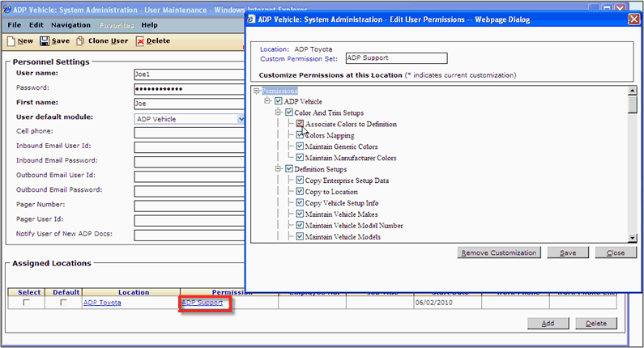Toggle Maintain Vehicle Model Number checkbox
This screenshot has width=644, height=348.
pyautogui.click(x=300, y=225)
